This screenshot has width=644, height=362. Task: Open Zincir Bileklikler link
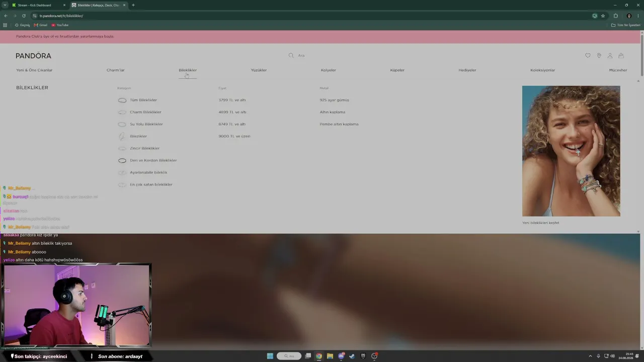click(x=145, y=148)
